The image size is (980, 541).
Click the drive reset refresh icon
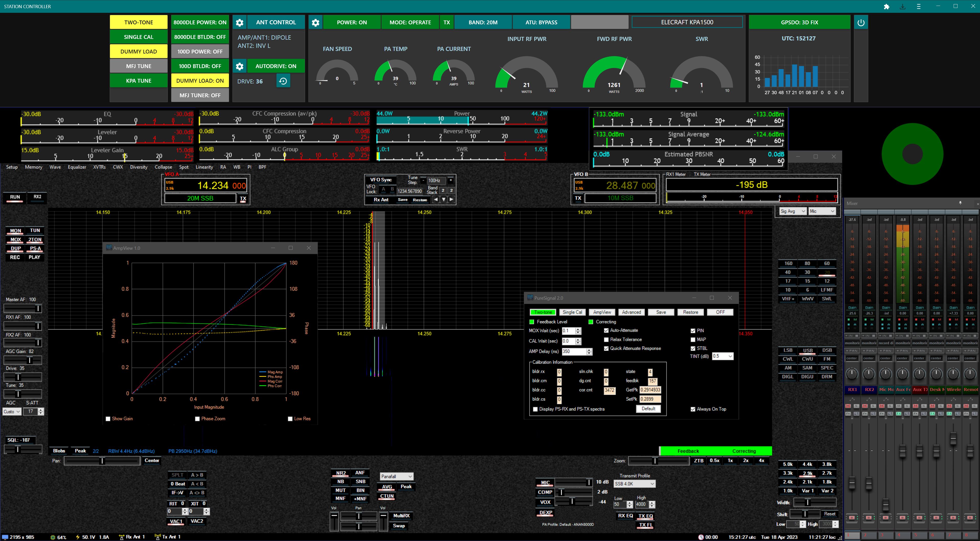pos(283,81)
